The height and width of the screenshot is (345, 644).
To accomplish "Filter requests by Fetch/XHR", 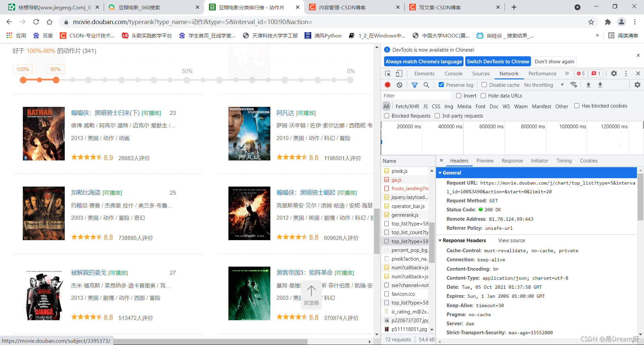I will coord(407,106).
